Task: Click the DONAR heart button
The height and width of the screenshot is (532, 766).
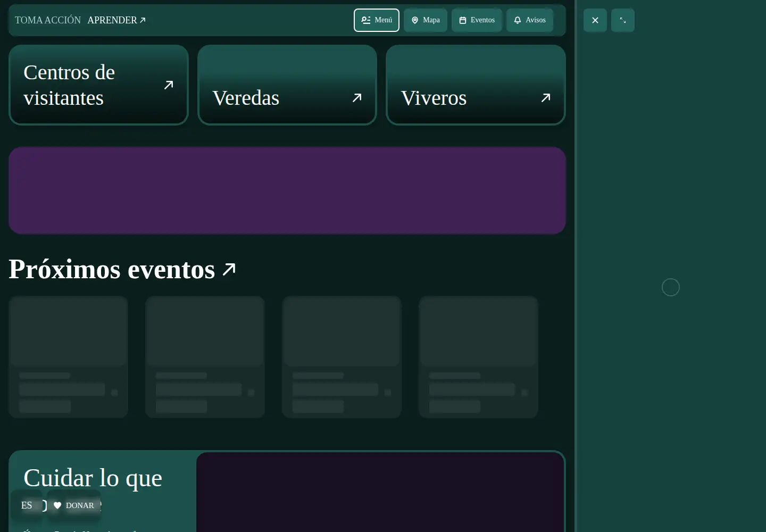Action: 74,505
